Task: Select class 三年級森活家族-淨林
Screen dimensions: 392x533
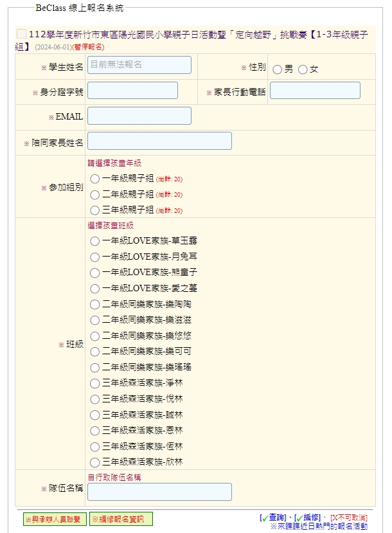Action: [94, 383]
